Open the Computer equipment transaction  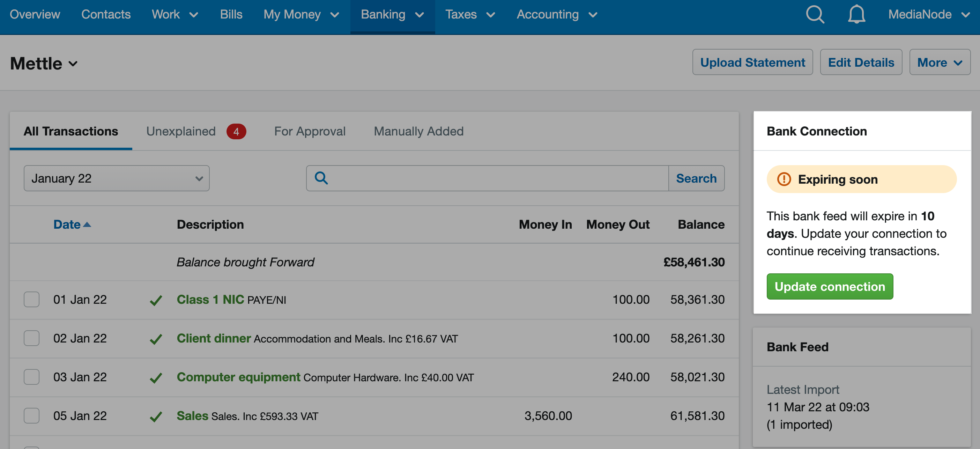click(238, 377)
